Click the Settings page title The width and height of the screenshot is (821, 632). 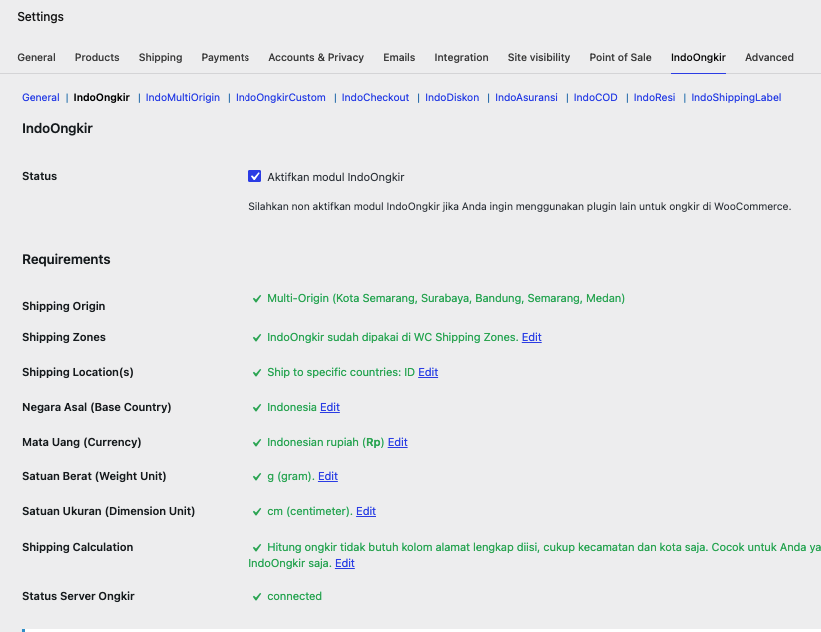click(x=40, y=17)
